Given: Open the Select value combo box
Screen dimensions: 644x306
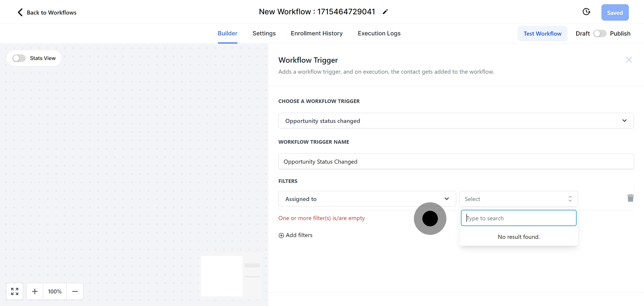Looking at the screenshot, I should point(518,199).
